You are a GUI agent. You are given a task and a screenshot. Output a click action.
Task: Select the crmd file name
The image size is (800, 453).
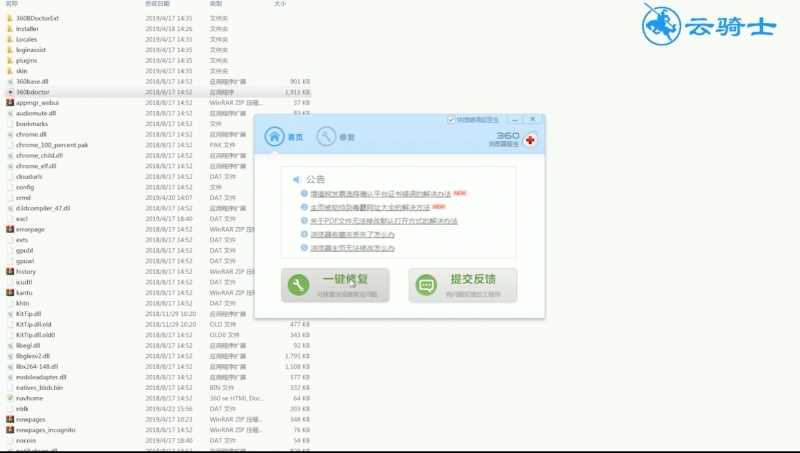23,197
